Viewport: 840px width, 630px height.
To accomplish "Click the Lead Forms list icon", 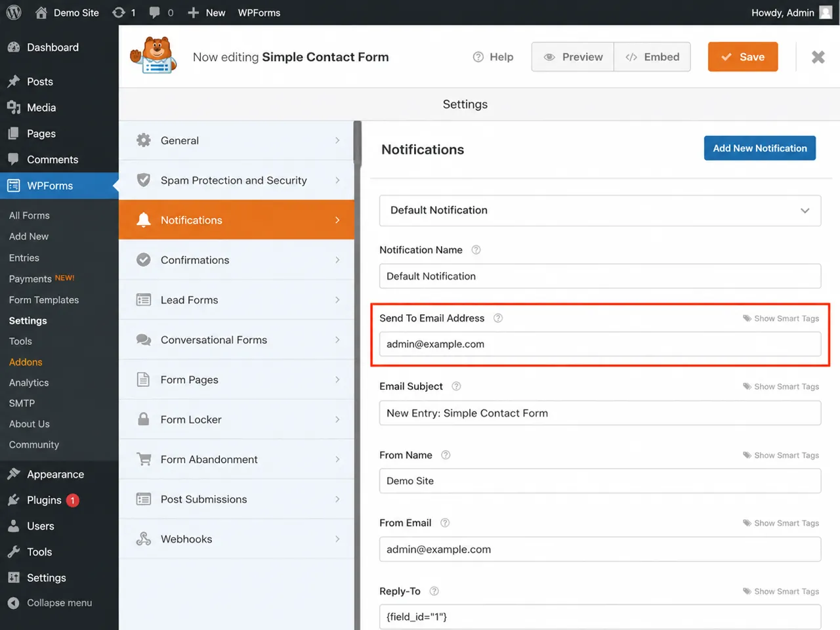I will click(x=143, y=300).
